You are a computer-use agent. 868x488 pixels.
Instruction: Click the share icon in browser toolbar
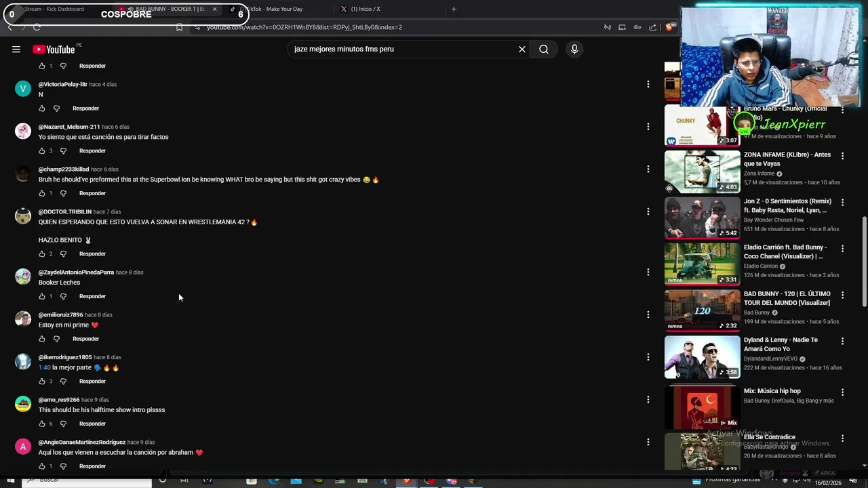coord(652,27)
